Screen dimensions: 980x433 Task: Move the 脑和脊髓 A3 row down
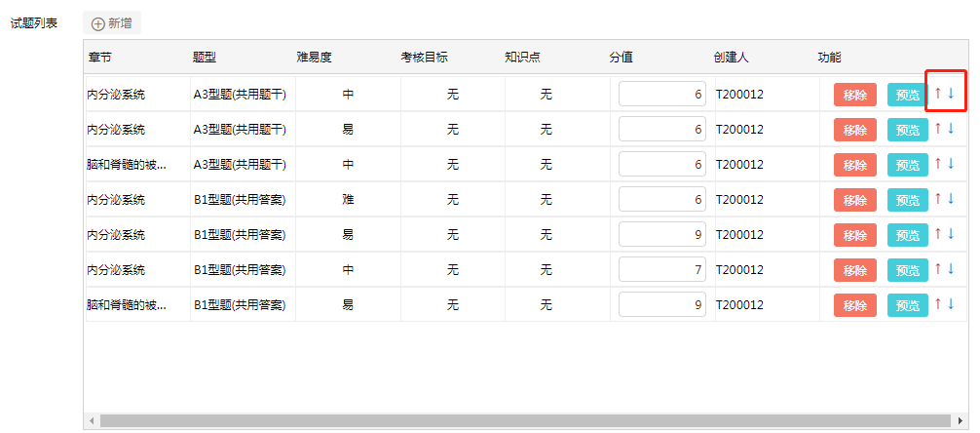click(952, 164)
